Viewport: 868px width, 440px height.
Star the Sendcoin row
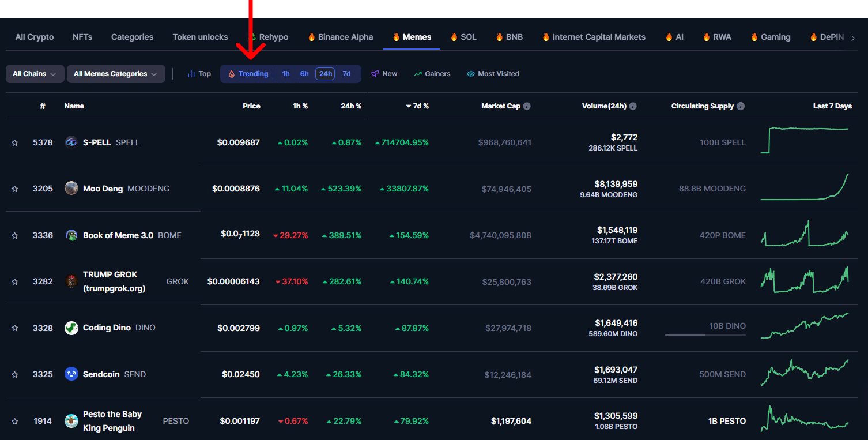pyautogui.click(x=15, y=375)
